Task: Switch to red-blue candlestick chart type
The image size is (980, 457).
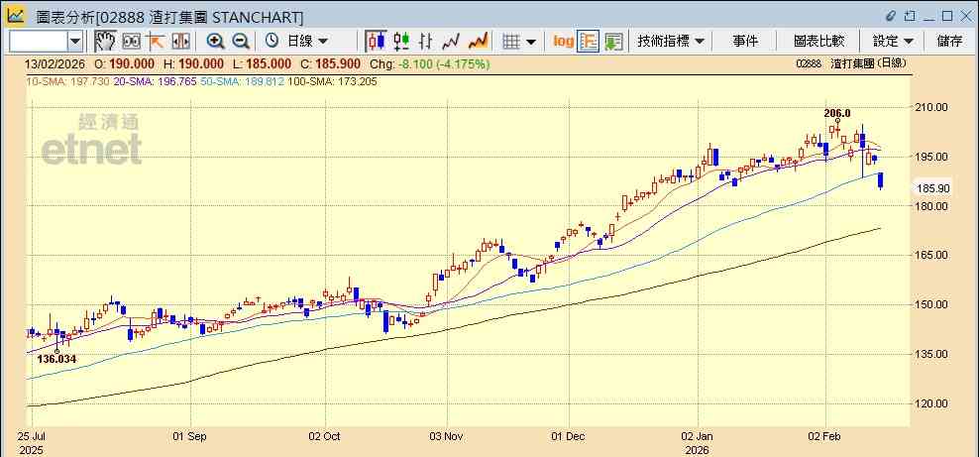Action: [376, 42]
